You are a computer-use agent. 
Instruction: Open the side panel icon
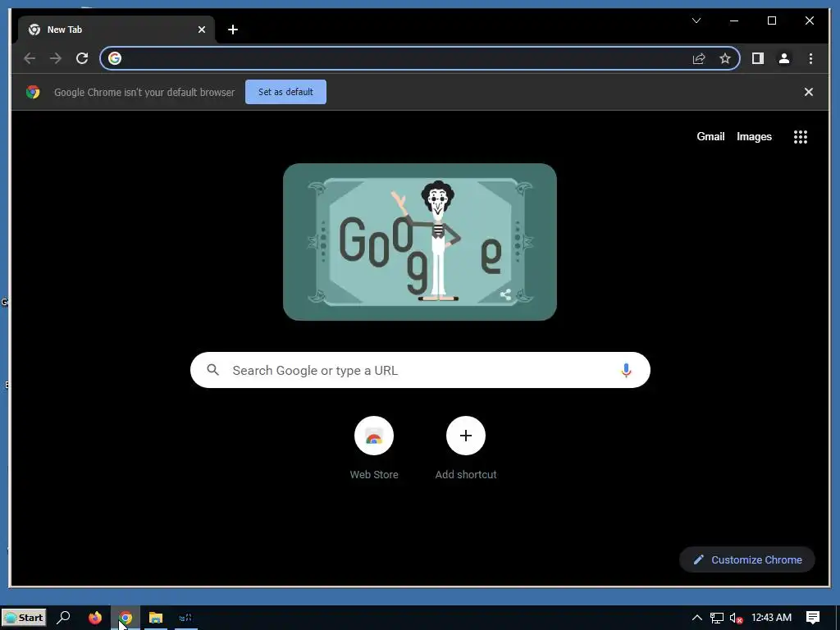pos(757,58)
